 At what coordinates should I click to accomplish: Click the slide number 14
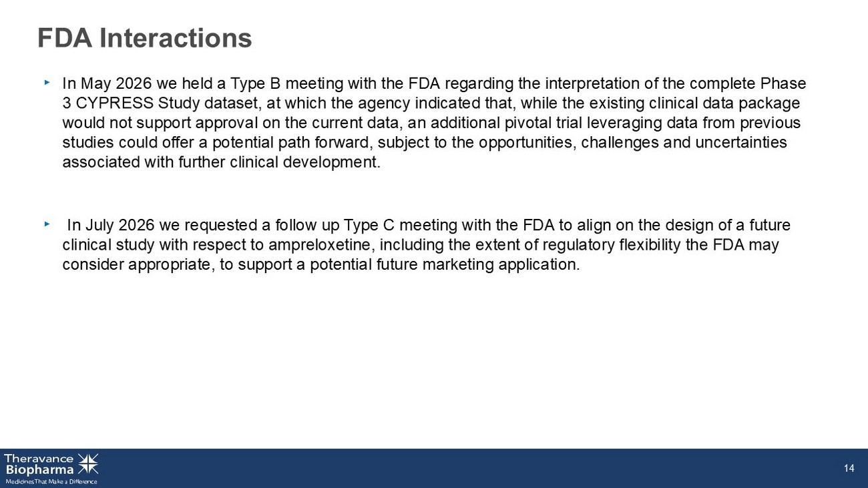point(849,468)
